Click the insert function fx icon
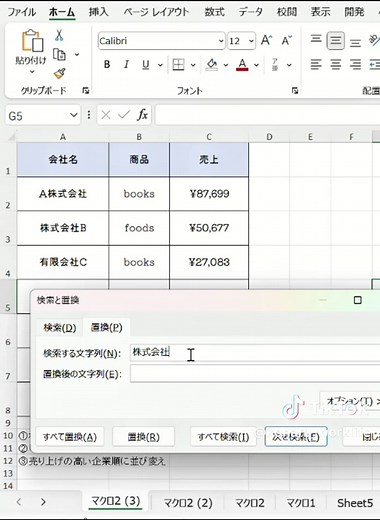The image size is (380, 520). [142, 115]
